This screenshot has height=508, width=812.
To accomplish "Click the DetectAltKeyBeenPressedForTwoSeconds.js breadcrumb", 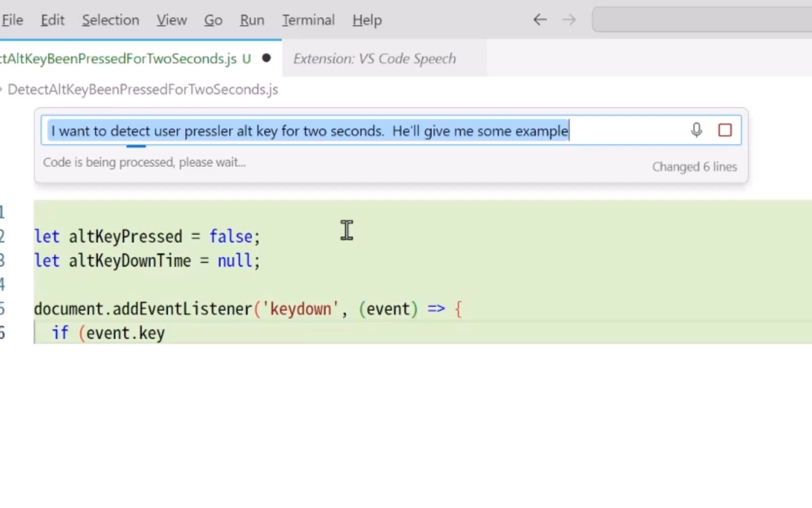I will tap(143, 89).
